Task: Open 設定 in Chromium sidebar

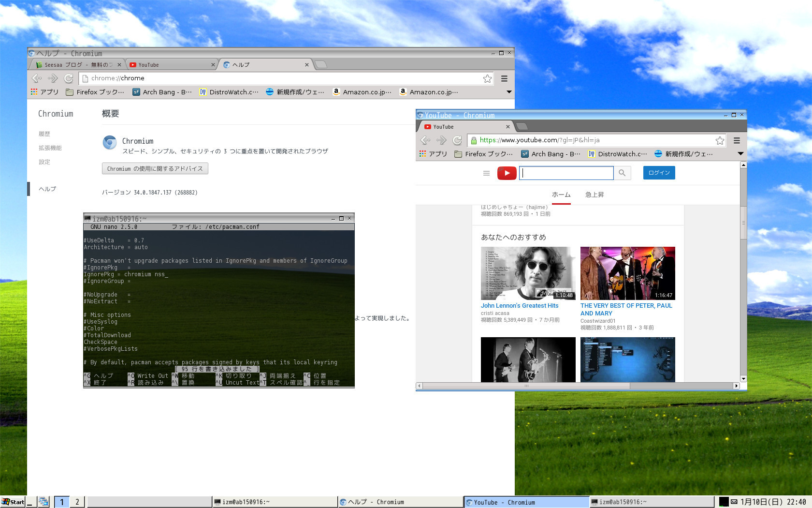Action: coord(44,162)
